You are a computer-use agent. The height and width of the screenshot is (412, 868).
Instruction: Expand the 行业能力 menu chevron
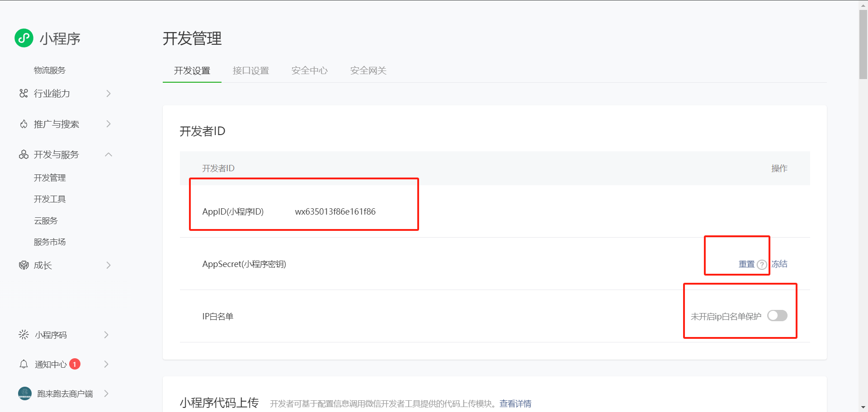(108, 94)
